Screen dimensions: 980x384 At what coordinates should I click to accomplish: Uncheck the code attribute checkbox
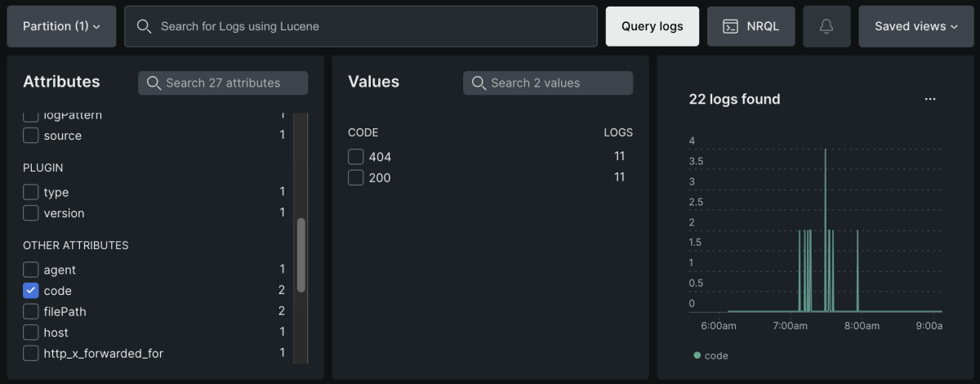31,291
